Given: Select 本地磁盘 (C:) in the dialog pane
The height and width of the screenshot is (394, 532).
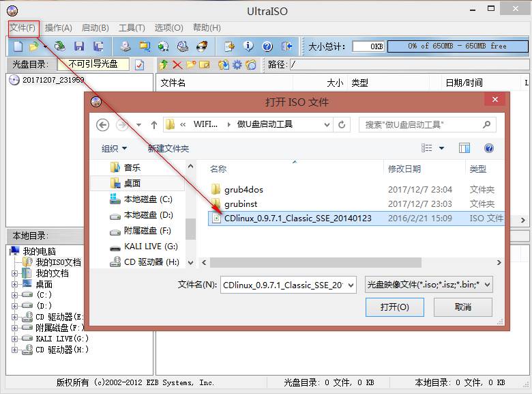Looking at the screenshot, I should [x=141, y=199].
